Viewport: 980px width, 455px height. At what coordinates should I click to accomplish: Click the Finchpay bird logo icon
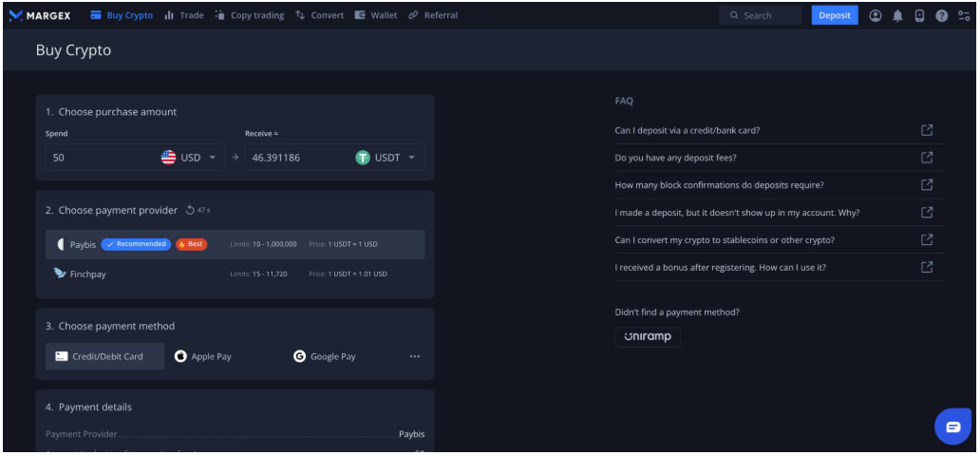coord(60,274)
